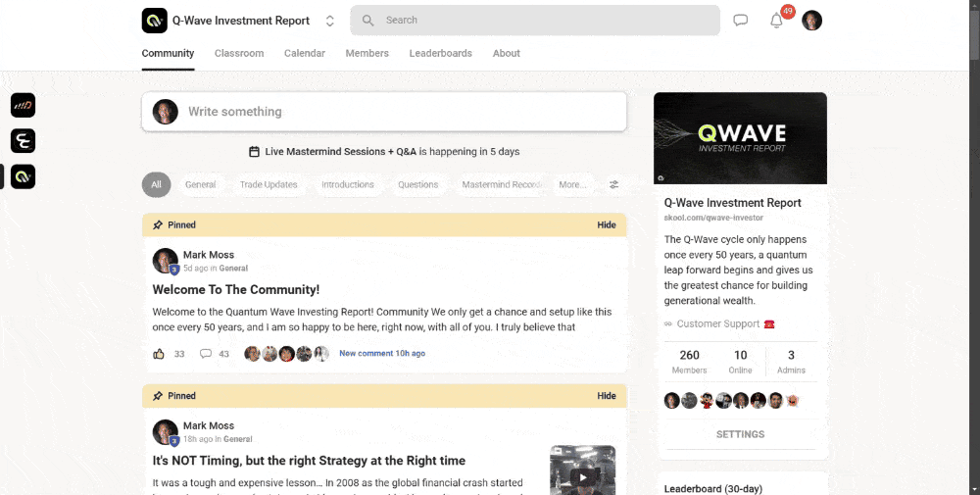Select the Community tab
The height and width of the screenshot is (495, 980).
168,53
